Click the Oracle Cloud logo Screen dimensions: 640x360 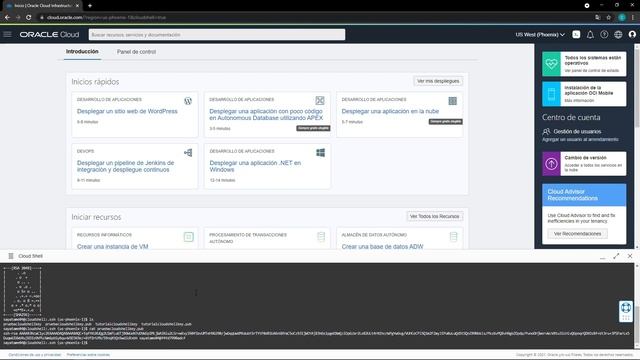pyautogui.click(x=49, y=35)
